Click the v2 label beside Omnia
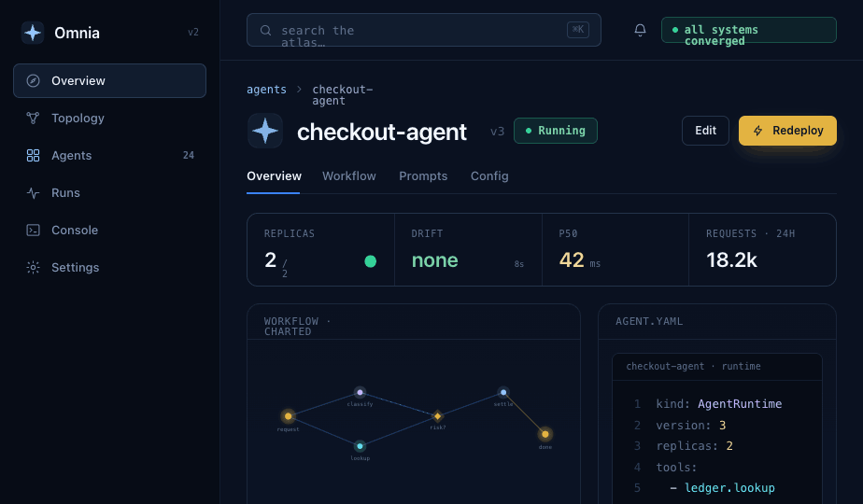863x504 pixels. pos(192,33)
